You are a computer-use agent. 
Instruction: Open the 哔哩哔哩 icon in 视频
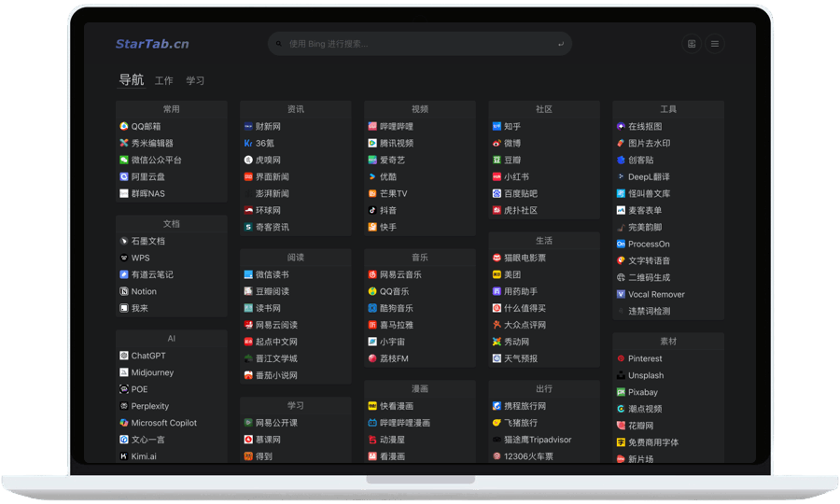(372, 126)
